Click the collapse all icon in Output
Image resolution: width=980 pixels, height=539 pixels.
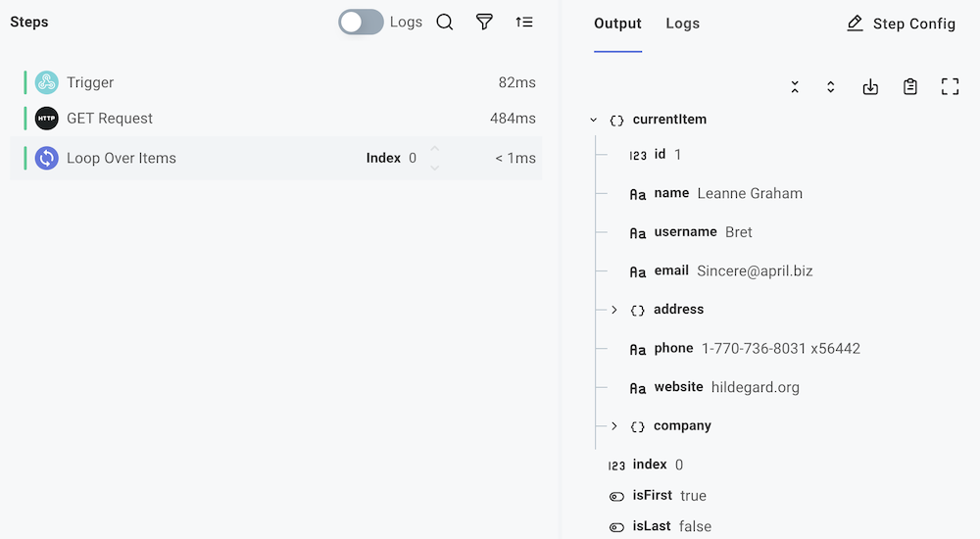795,87
